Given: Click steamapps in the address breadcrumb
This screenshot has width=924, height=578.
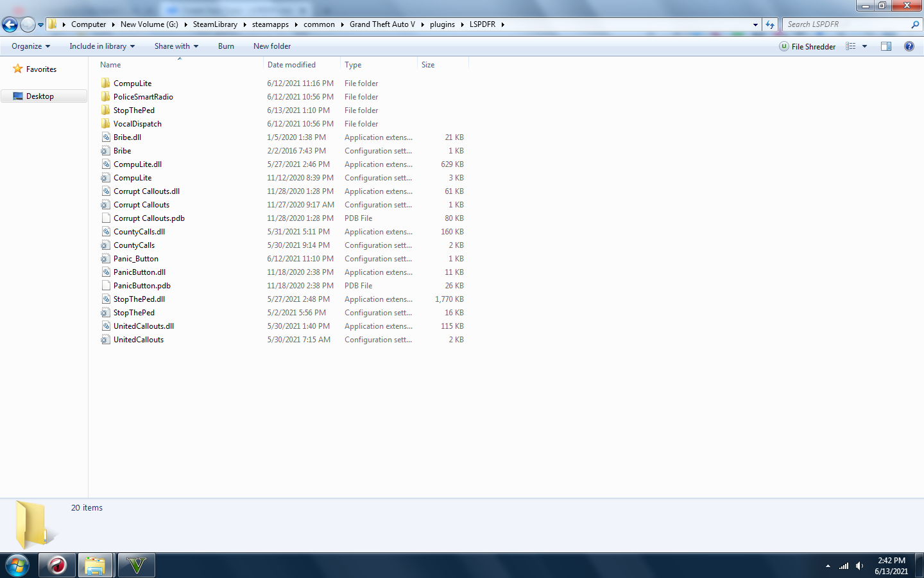Looking at the screenshot, I should click(270, 24).
